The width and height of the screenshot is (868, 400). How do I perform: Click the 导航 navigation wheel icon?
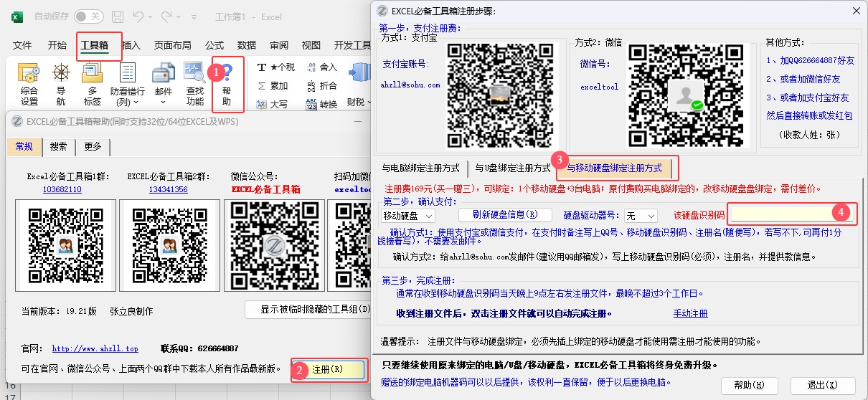point(61,74)
